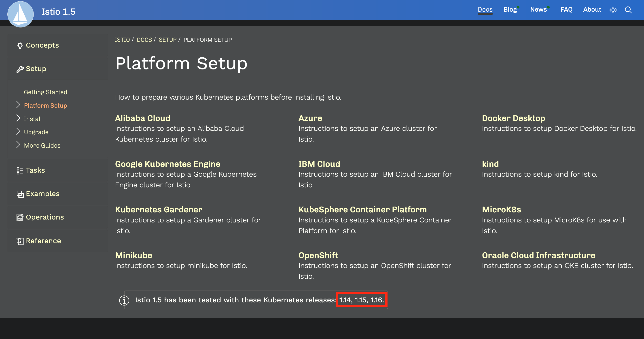Click 'Instructions to setup Docker Desktop' description
Screen dimensions: 644x339
point(559,129)
